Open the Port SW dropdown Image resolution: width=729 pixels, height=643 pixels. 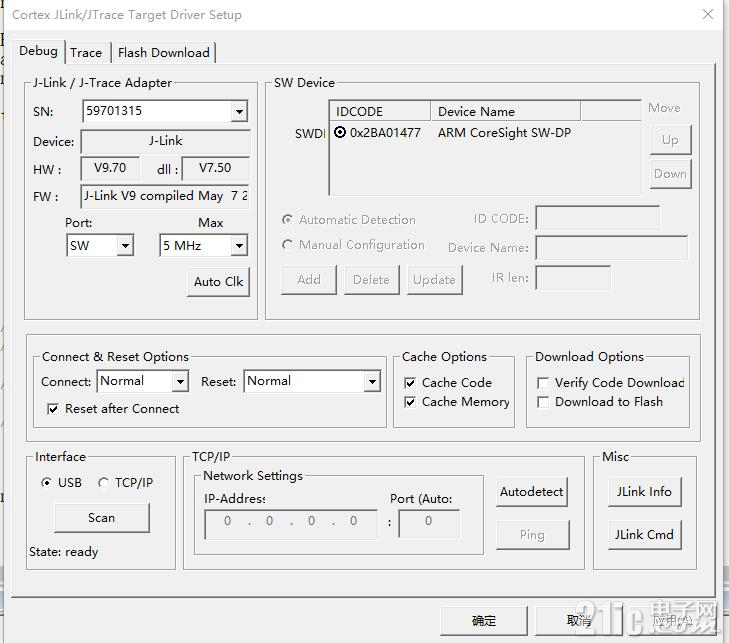coord(125,245)
